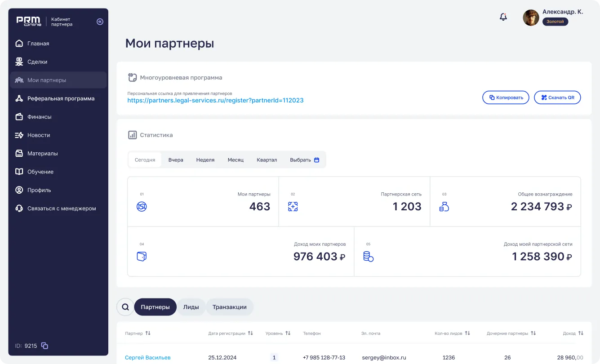Go to Обучение
This screenshot has width=600, height=364.
[58, 172]
